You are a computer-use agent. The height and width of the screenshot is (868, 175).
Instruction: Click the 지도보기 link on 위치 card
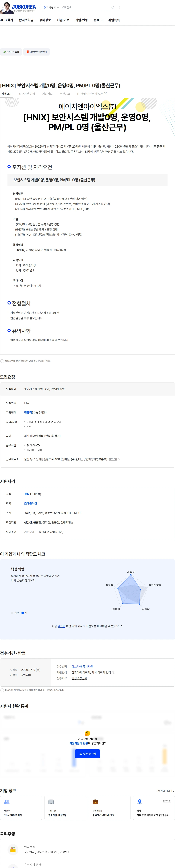click(167, 801)
